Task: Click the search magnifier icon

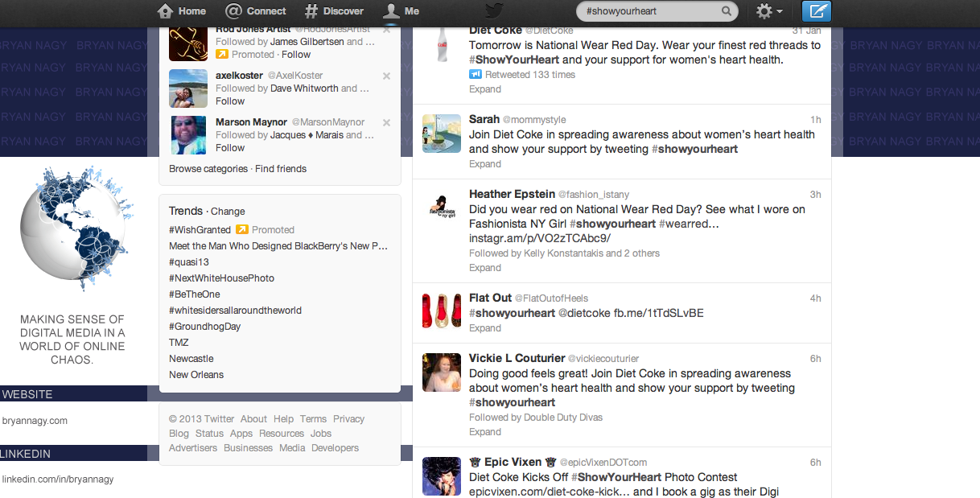Action: (x=727, y=11)
